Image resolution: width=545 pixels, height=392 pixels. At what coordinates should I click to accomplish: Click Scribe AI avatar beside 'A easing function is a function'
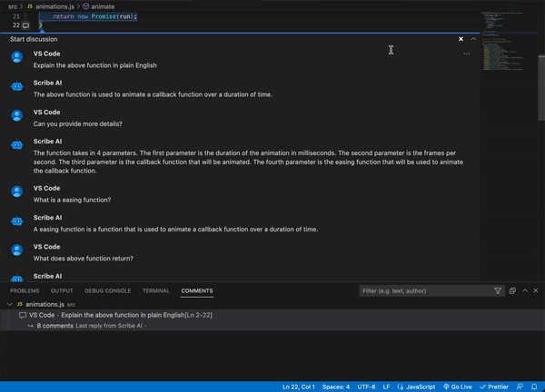pos(17,220)
